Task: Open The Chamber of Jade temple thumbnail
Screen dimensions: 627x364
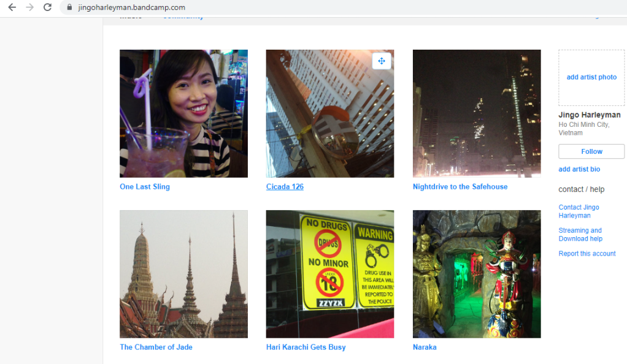Action: (x=183, y=274)
